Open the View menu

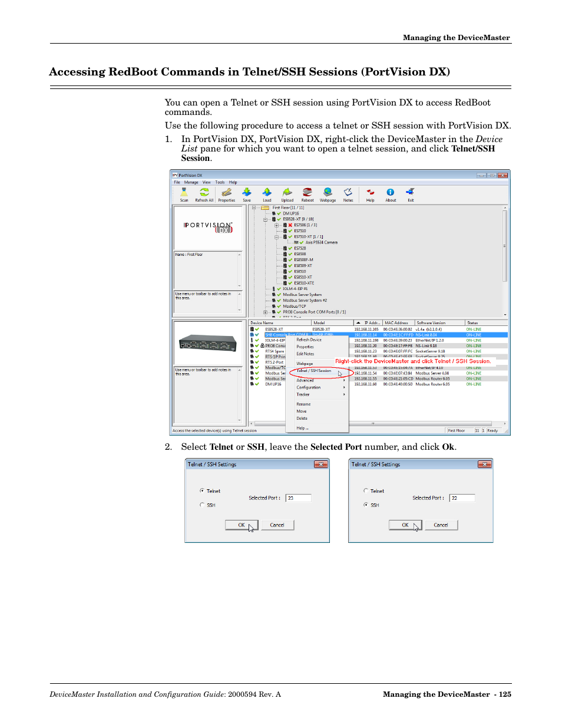tap(206, 182)
